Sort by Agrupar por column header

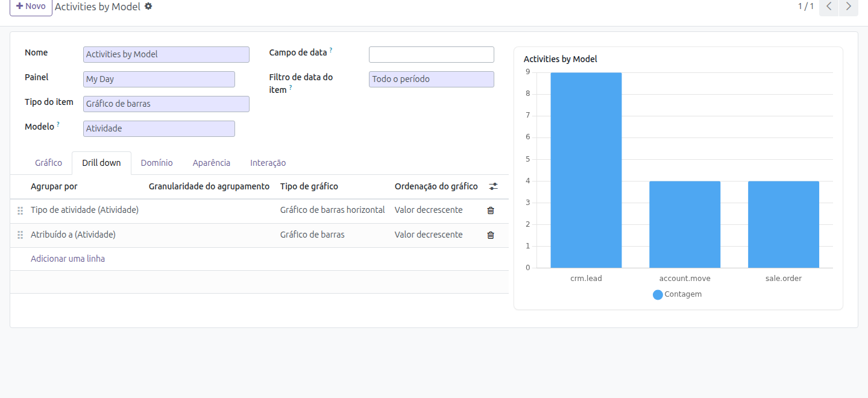pos(54,186)
